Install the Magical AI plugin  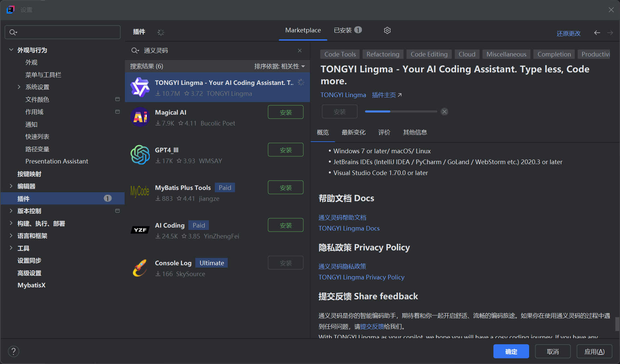tap(286, 112)
